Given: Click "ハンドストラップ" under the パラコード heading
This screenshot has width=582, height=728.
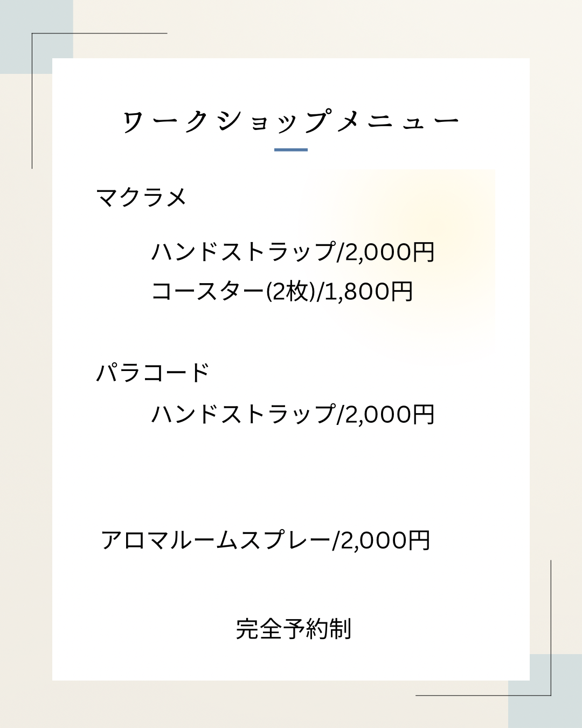Looking at the screenshot, I should tap(244, 414).
